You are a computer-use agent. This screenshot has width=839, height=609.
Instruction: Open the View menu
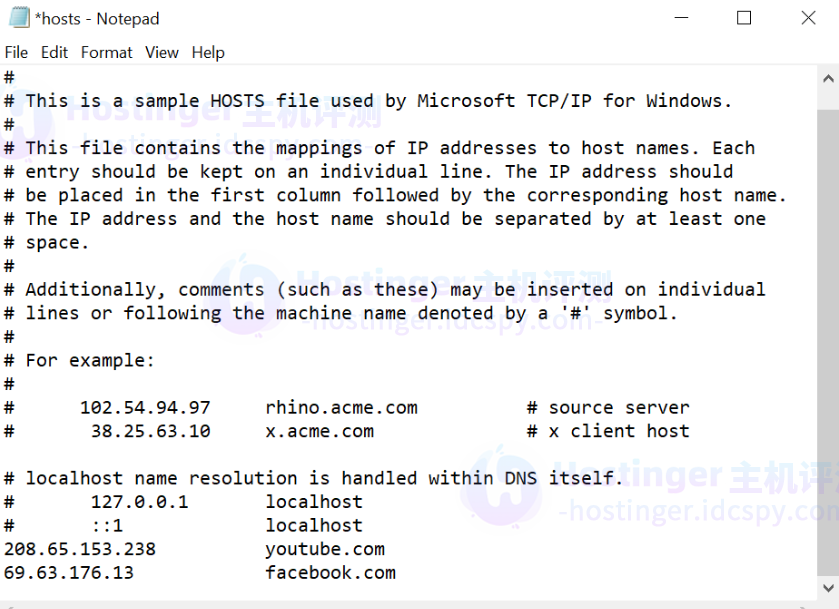coord(162,52)
